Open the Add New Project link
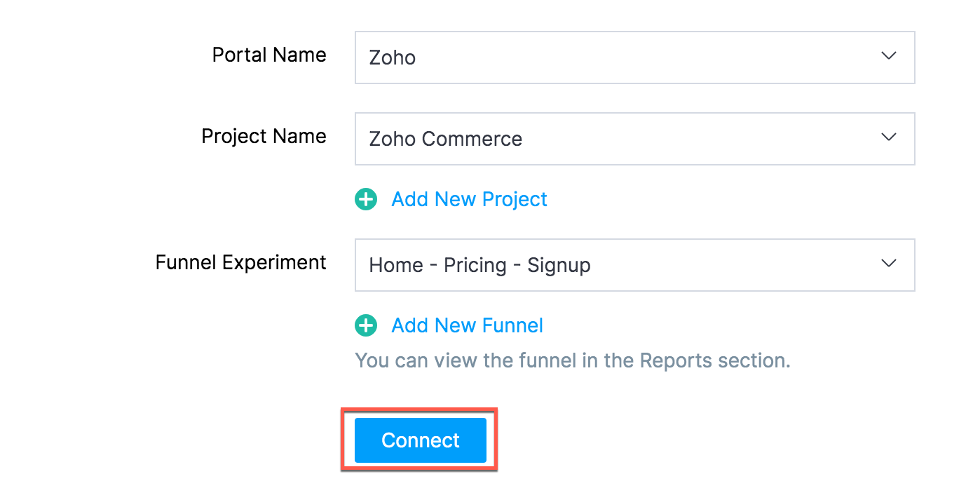Viewport: 980px width, 481px height. point(469,200)
